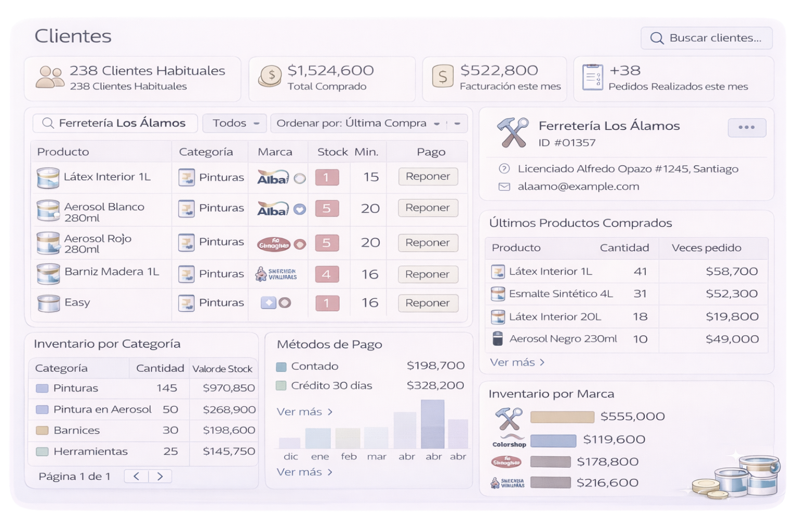
Task: Click the email envelope icon
Action: [x=504, y=187]
